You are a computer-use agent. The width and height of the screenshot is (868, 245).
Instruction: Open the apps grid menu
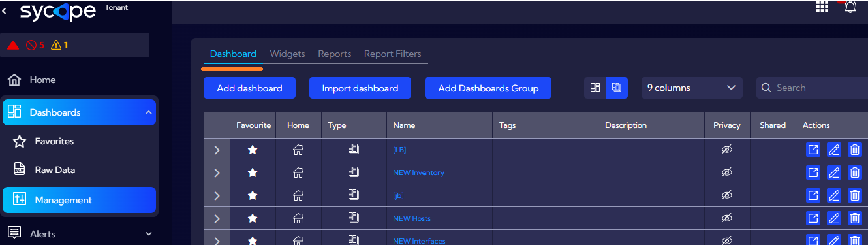(822, 7)
